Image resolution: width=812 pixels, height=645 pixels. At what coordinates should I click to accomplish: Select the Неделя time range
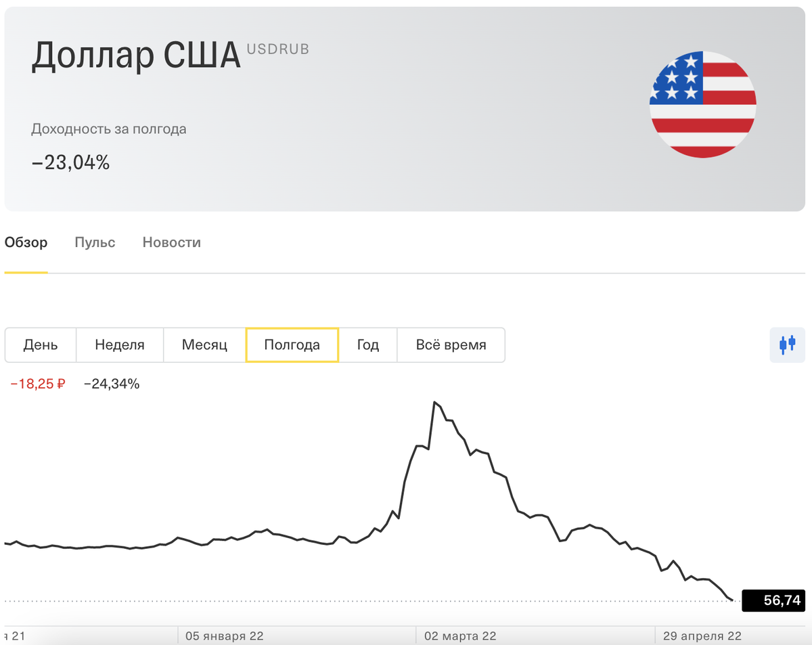(120, 345)
